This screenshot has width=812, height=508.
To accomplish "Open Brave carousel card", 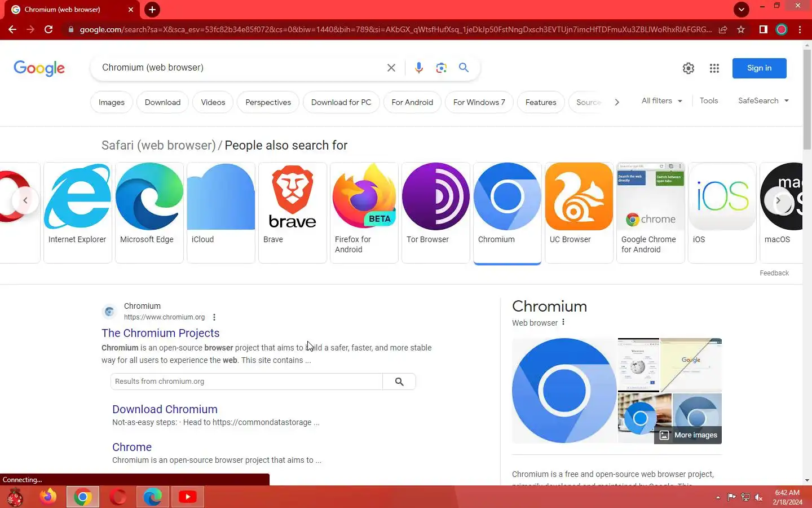I will coord(293,212).
